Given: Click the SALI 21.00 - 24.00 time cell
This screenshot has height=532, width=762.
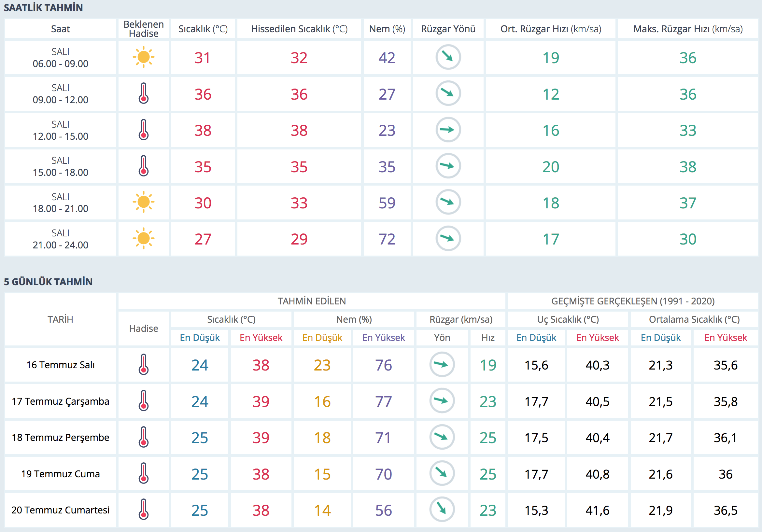Looking at the screenshot, I should (x=60, y=239).
